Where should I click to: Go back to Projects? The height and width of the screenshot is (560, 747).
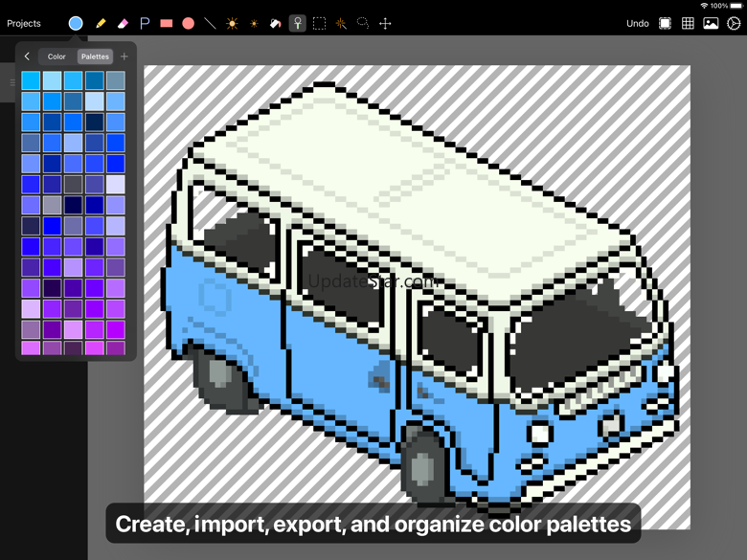[24, 23]
